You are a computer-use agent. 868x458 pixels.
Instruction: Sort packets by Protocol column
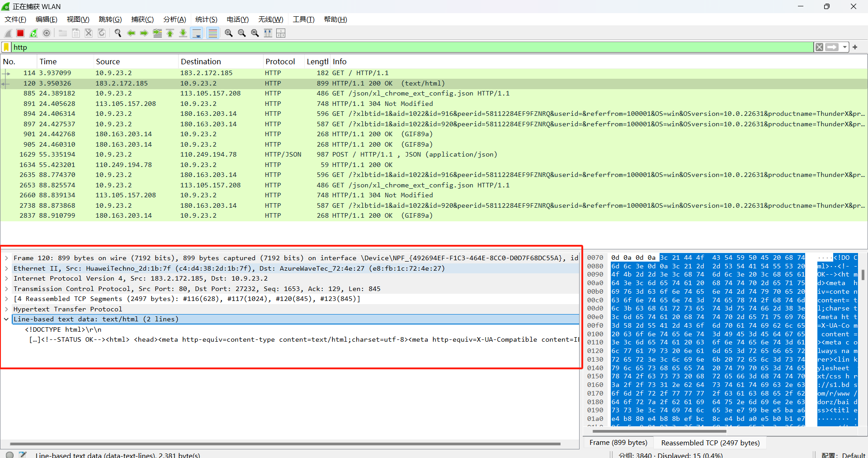283,62
